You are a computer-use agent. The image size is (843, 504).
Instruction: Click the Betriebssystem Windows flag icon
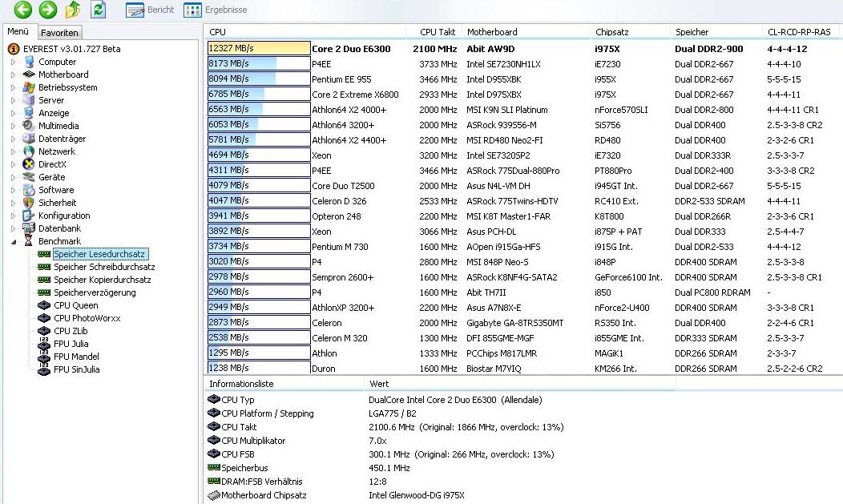coord(29,87)
